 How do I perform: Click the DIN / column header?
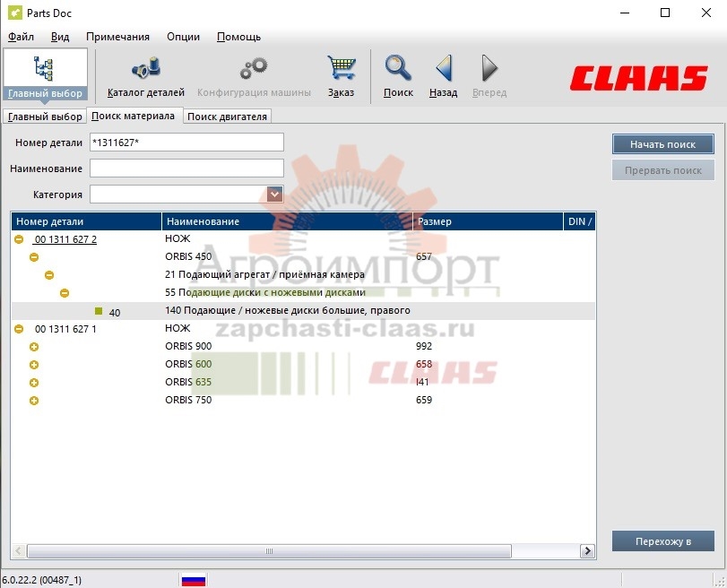coord(580,221)
